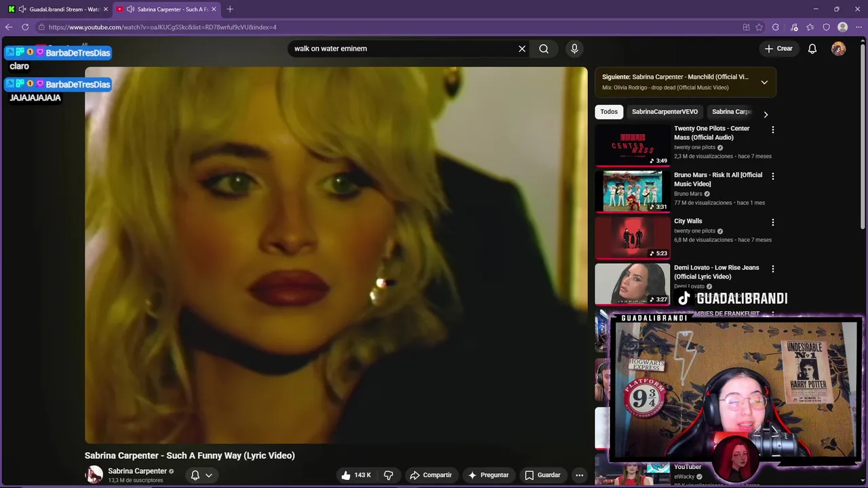This screenshot has height=488, width=868.
Task: Click the browser address bar URL
Action: click(163, 27)
